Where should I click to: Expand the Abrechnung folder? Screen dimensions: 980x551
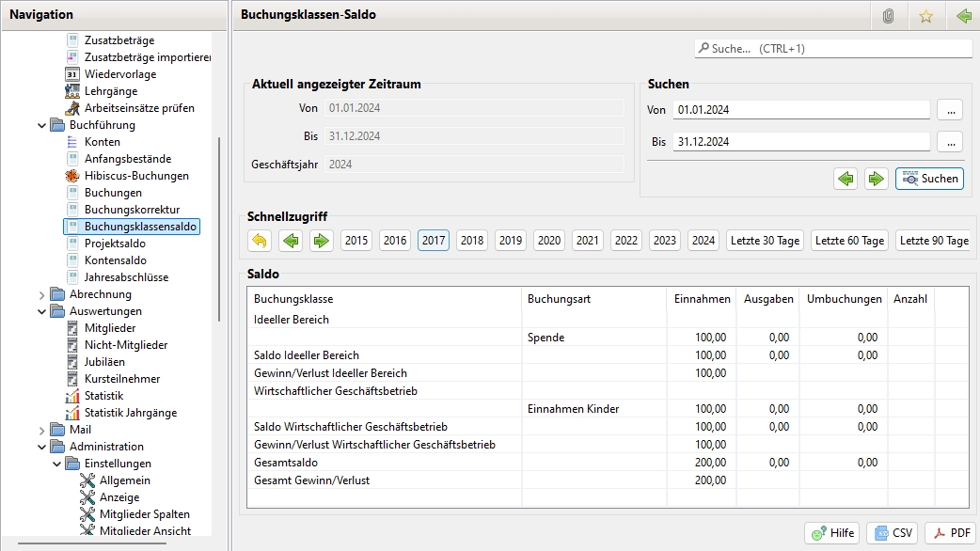click(x=41, y=294)
